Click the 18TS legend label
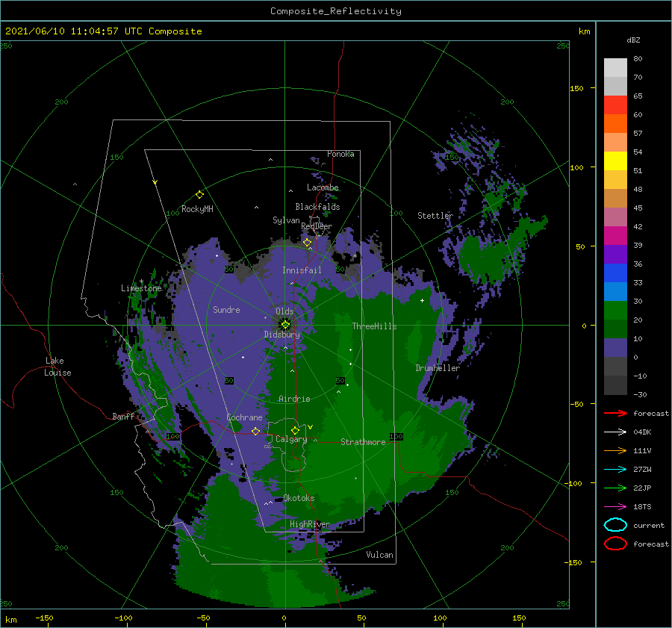 (642, 507)
